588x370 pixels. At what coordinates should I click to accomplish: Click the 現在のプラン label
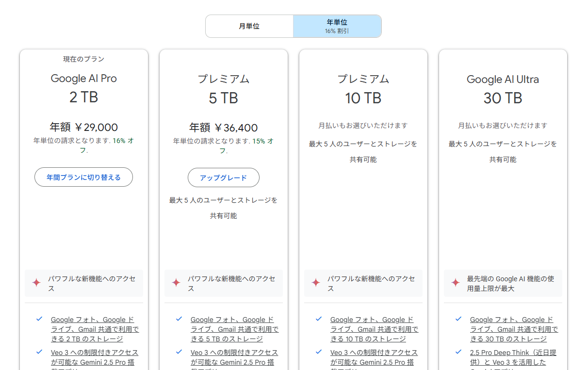pos(84,59)
